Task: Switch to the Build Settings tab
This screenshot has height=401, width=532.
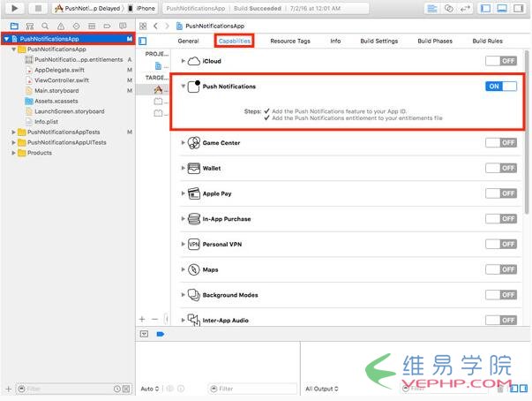Action: (379, 42)
